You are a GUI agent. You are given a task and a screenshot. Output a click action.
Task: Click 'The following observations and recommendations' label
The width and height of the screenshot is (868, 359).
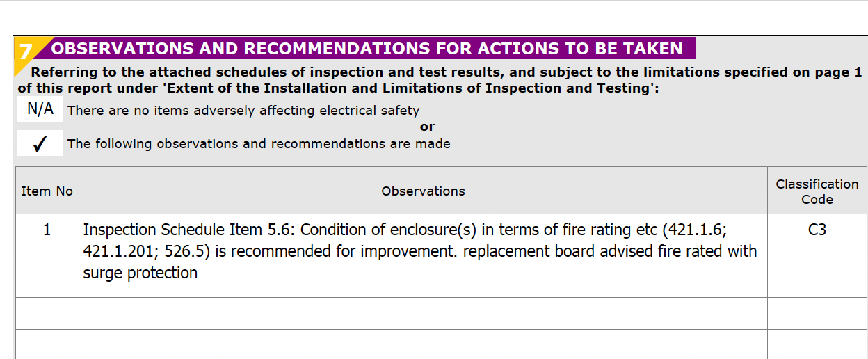coord(259,144)
